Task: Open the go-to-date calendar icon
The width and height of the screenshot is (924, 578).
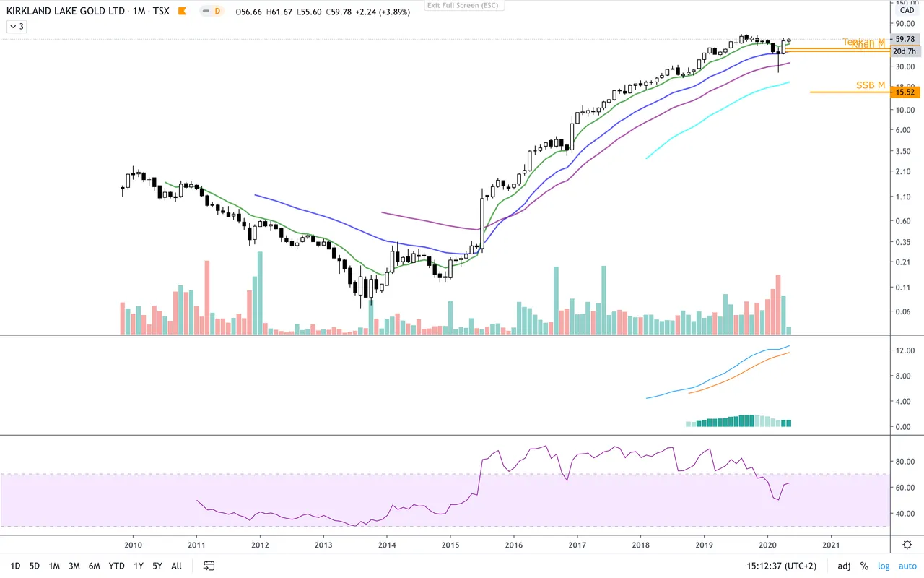Action: click(x=209, y=566)
